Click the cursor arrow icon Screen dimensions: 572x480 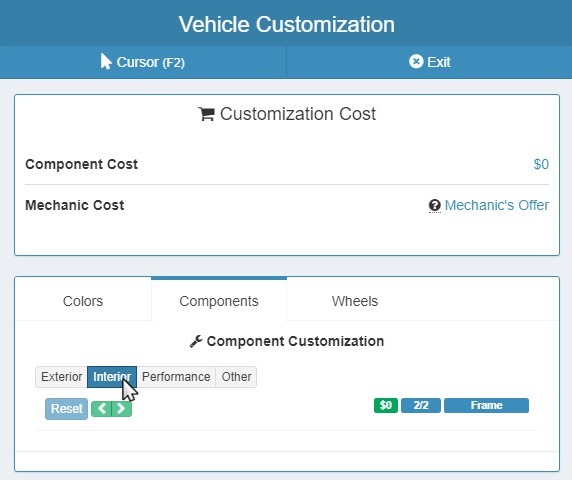click(x=106, y=61)
